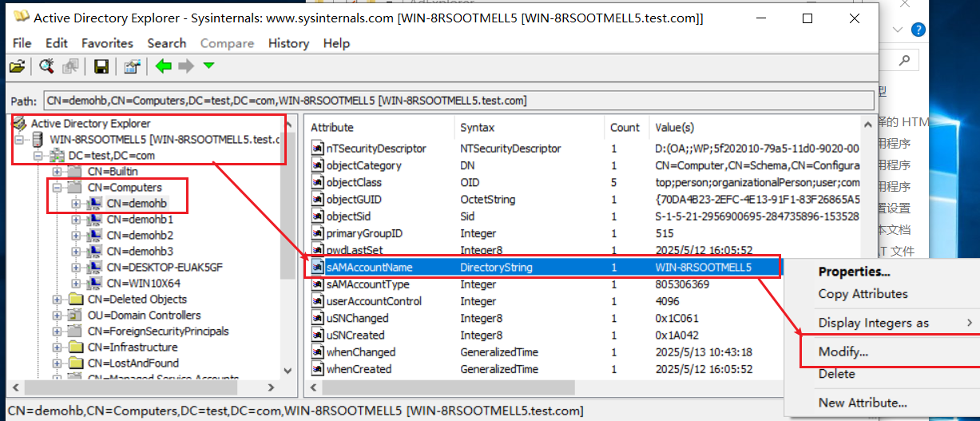Collapse the CN=Computers node
Image resolution: width=980 pixels, height=421 pixels.
click(57, 188)
